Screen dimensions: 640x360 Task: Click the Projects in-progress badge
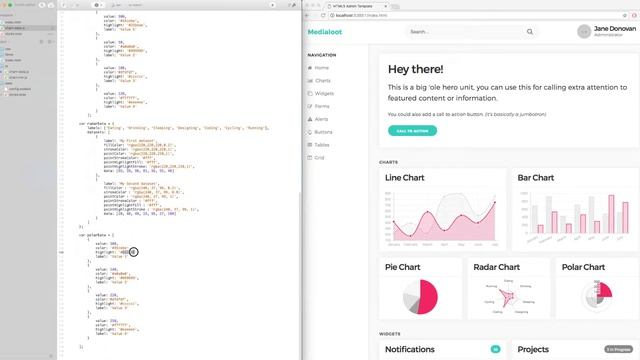[x=618, y=349]
